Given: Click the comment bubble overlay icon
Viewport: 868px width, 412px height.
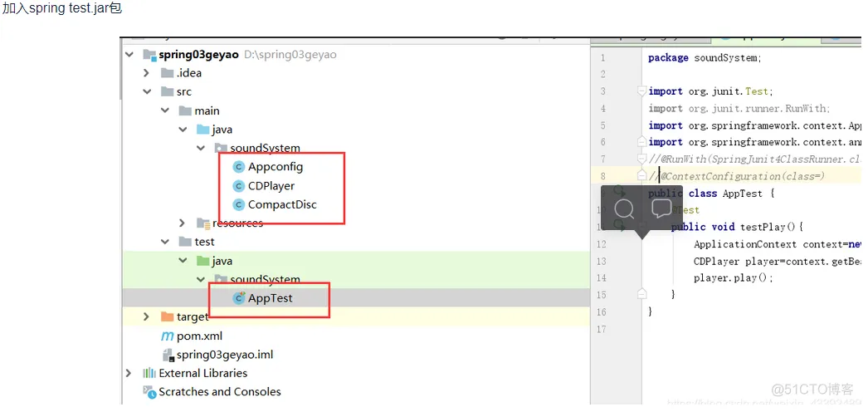Looking at the screenshot, I should click(661, 208).
